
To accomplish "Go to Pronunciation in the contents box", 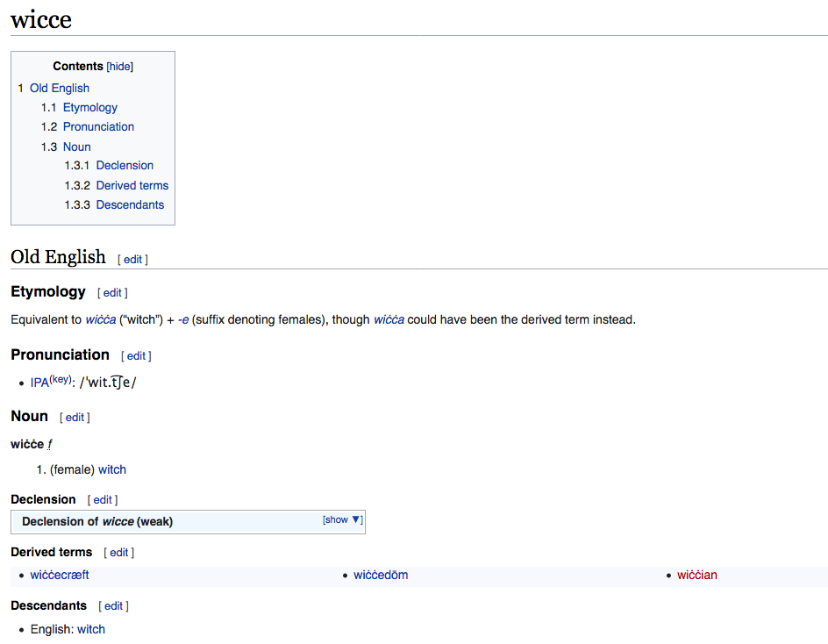I will click(98, 126).
